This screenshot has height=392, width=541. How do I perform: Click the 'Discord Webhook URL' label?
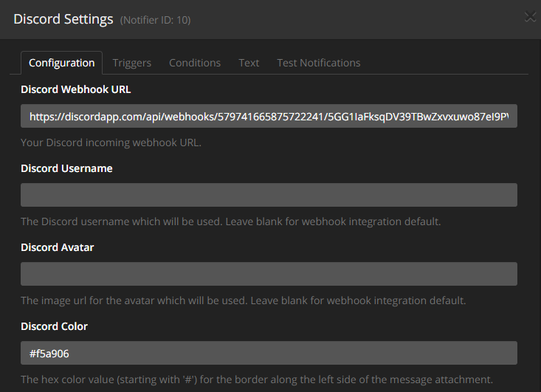click(x=75, y=89)
